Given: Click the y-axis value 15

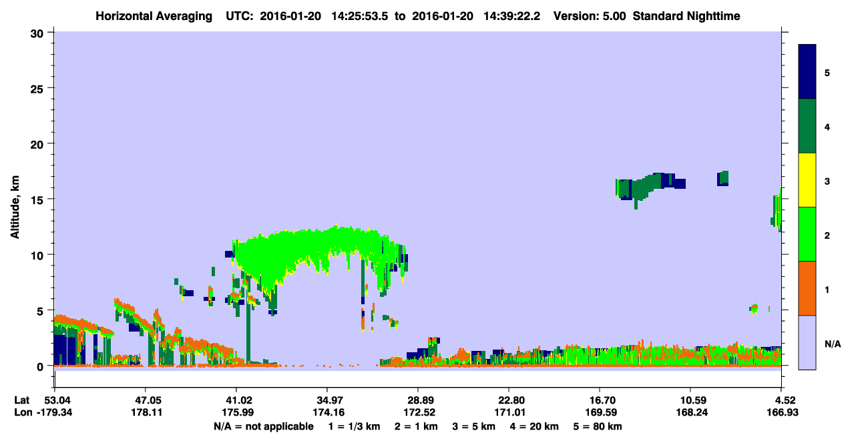Looking at the screenshot, I should [x=37, y=199].
